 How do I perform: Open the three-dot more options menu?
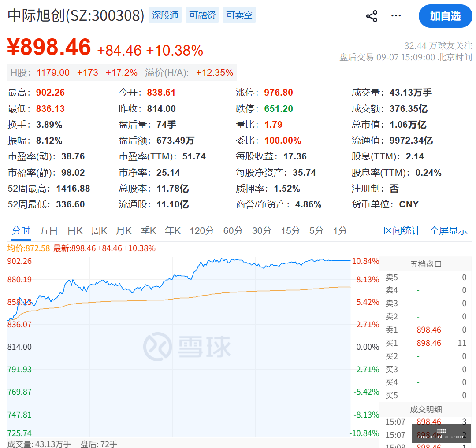coord(396,15)
